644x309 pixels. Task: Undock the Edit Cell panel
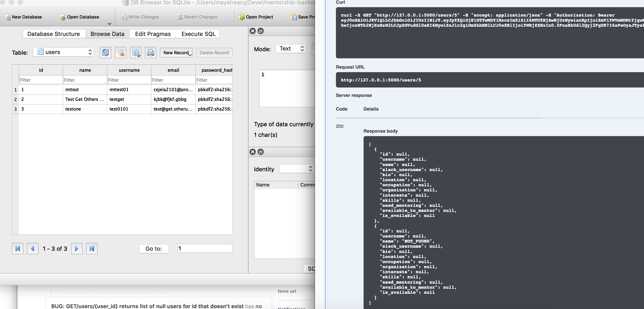click(261, 31)
